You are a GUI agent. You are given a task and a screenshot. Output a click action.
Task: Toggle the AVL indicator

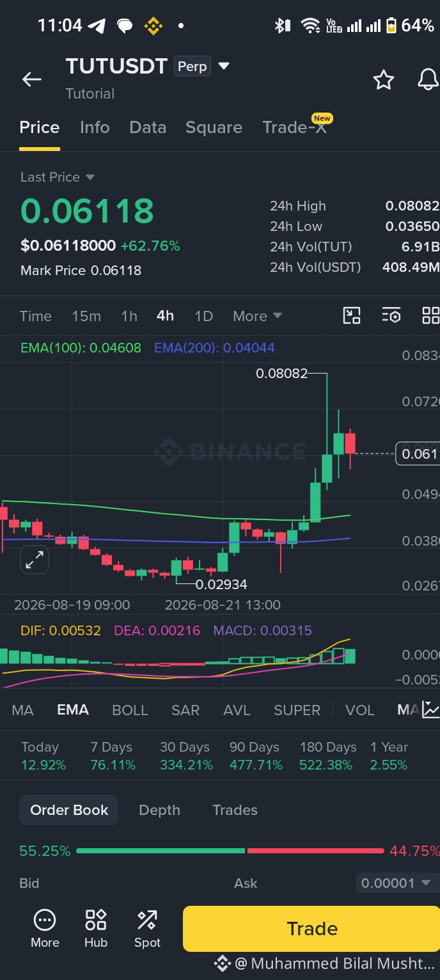pos(237,710)
